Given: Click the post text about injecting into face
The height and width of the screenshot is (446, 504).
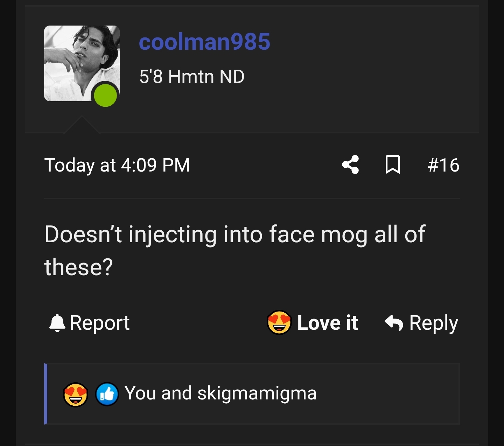Looking at the screenshot, I should click(x=234, y=234).
